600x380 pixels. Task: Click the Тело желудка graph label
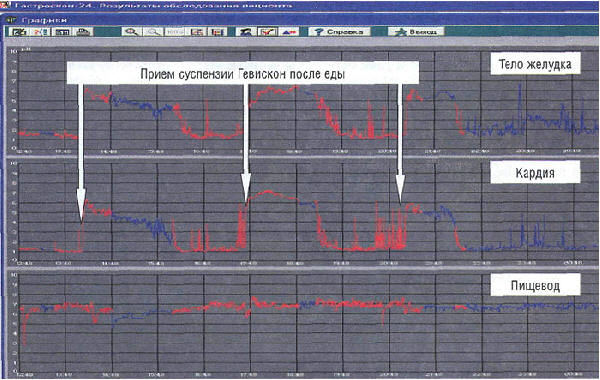point(535,64)
